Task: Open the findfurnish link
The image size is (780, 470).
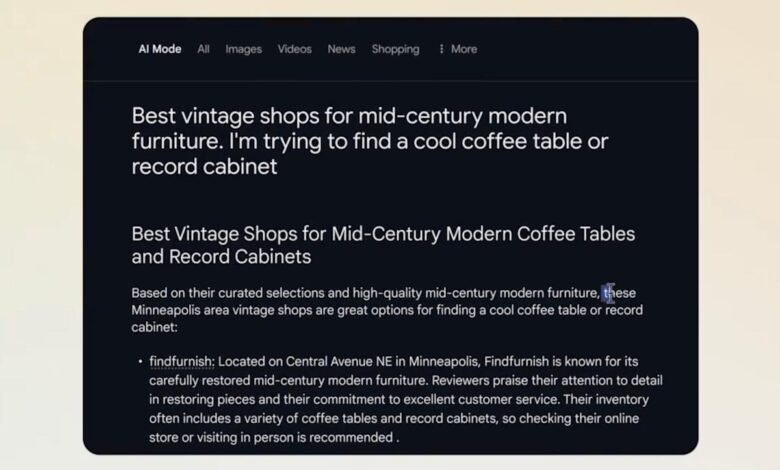Action: (x=181, y=361)
